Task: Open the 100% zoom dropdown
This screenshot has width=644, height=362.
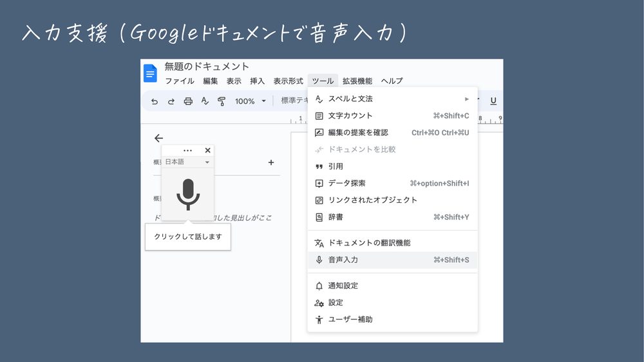Action: [250, 101]
